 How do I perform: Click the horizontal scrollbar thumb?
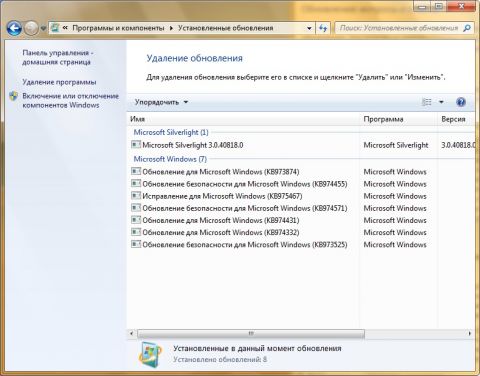coord(251,333)
